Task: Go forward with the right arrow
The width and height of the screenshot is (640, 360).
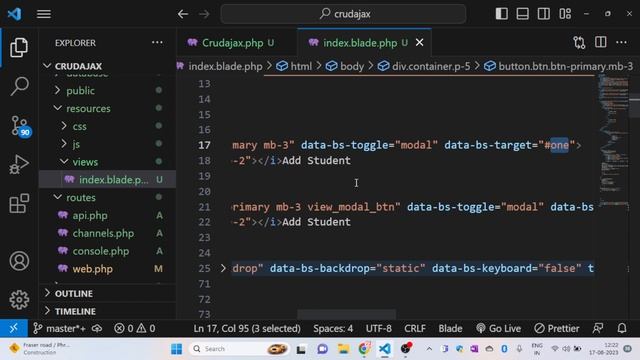Action: 204,14
